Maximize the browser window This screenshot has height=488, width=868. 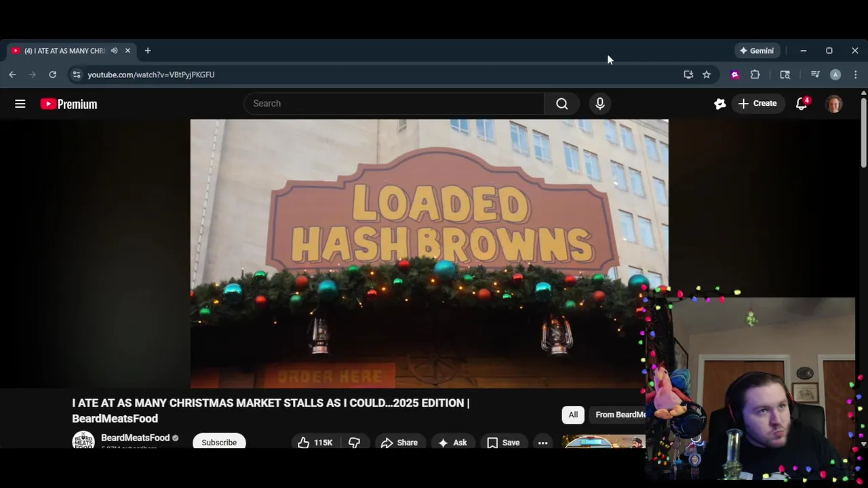click(829, 51)
